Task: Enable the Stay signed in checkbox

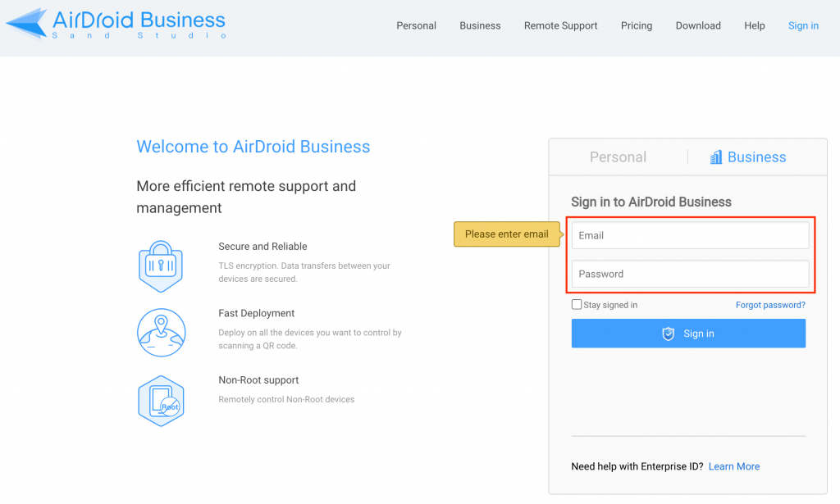Action: click(x=577, y=304)
